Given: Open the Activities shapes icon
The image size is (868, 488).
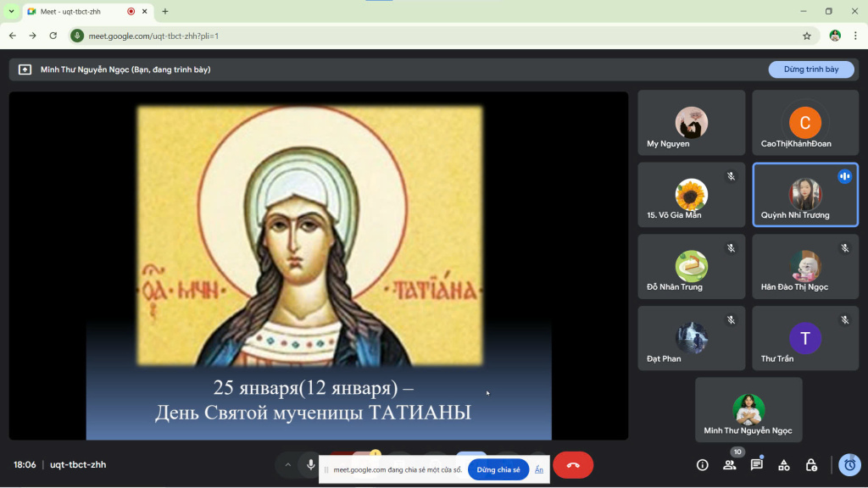Looking at the screenshot, I should point(784,465).
